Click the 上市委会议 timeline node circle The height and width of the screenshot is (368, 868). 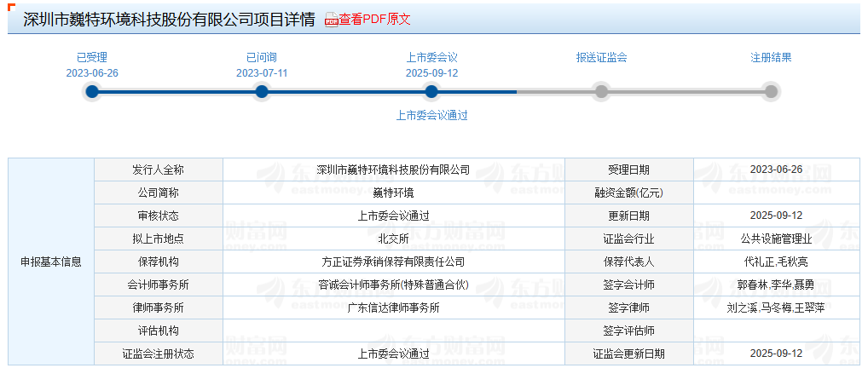click(x=431, y=92)
